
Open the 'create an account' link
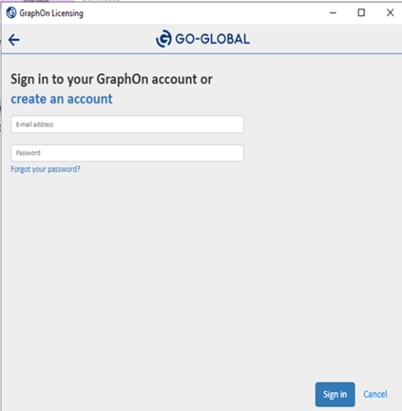(x=62, y=99)
